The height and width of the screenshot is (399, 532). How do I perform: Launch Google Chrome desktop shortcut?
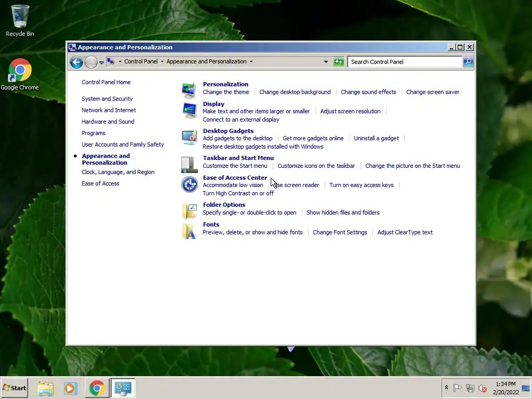(20, 75)
